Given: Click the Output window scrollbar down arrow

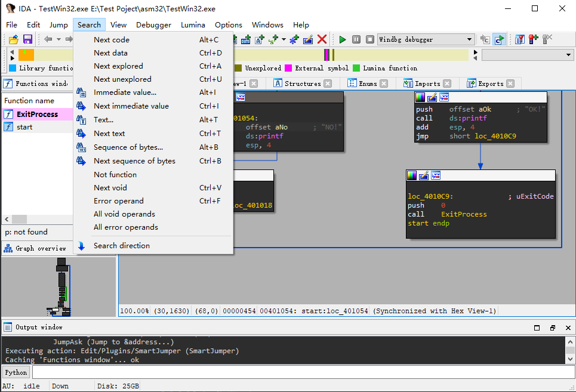Looking at the screenshot, I should click(570, 359).
